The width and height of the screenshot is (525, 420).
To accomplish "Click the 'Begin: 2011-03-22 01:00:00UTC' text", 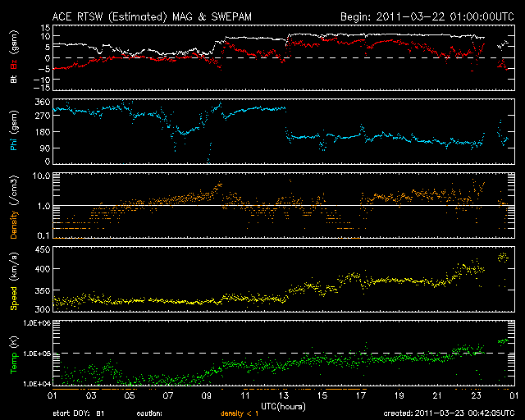I will coord(427,16).
